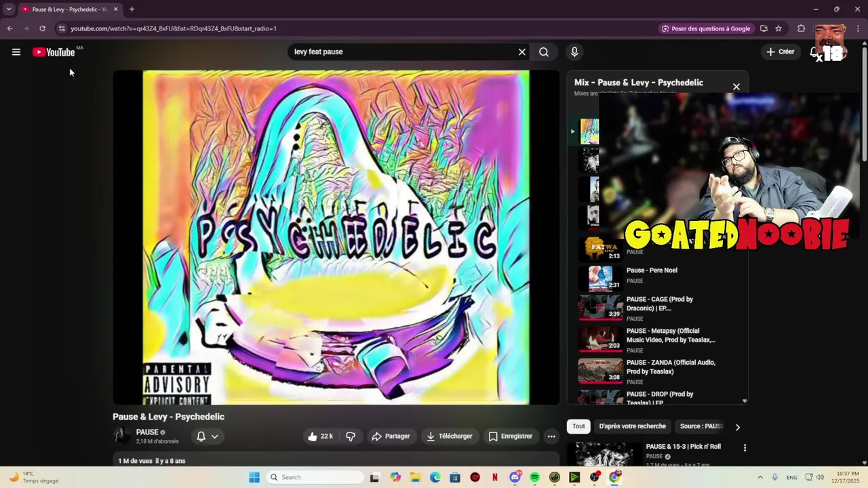Open the CAGE playlist thumbnail
Viewport: 868px width, 488px height.
600,308
